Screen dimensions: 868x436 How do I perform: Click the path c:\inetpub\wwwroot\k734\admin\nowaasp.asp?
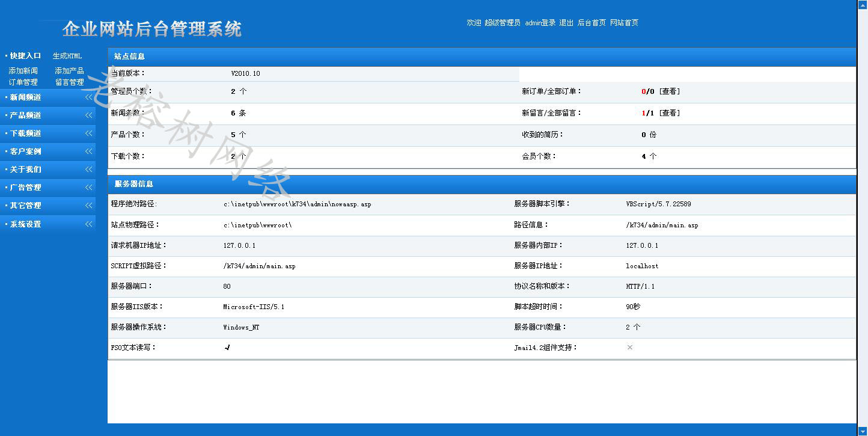(x=297, y=204)
